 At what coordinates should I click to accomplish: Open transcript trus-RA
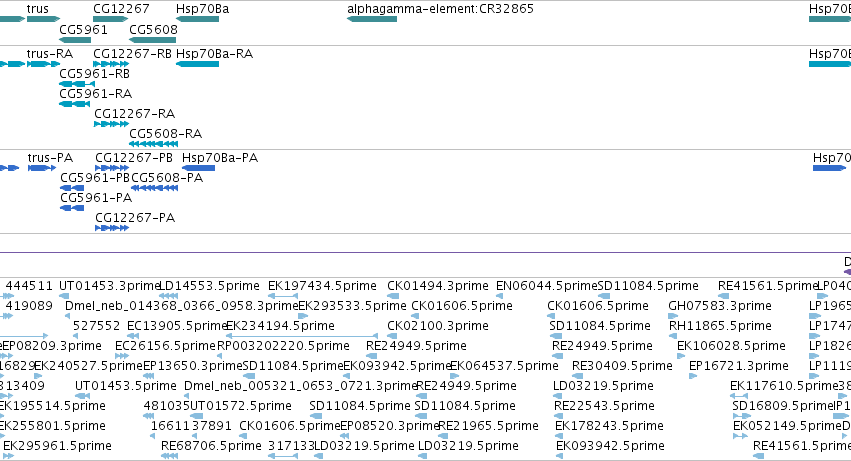(49, 54)
